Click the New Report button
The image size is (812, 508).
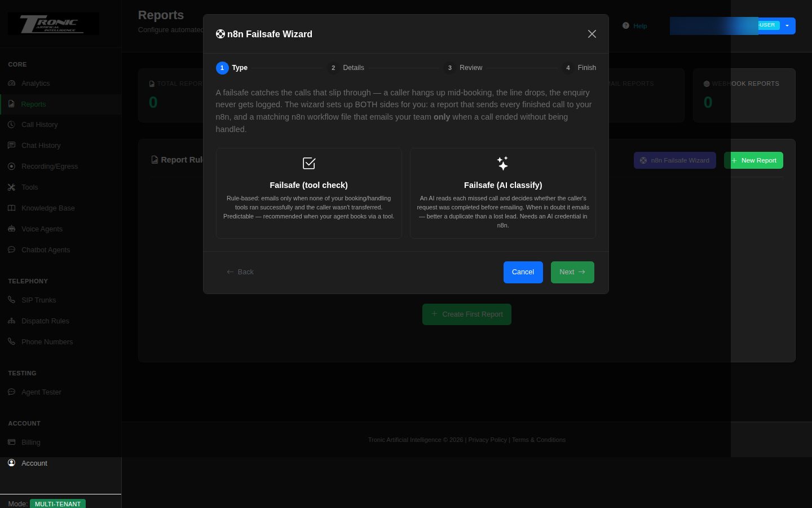point(753,160)
